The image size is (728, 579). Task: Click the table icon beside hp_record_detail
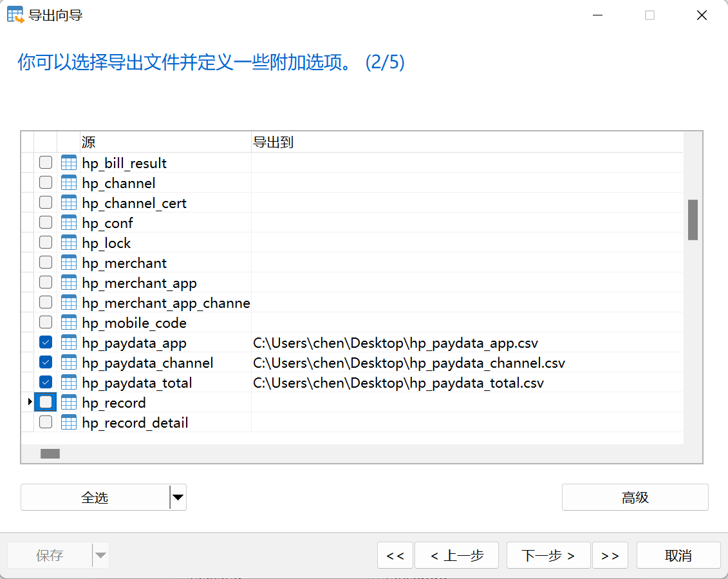[68, 422]
